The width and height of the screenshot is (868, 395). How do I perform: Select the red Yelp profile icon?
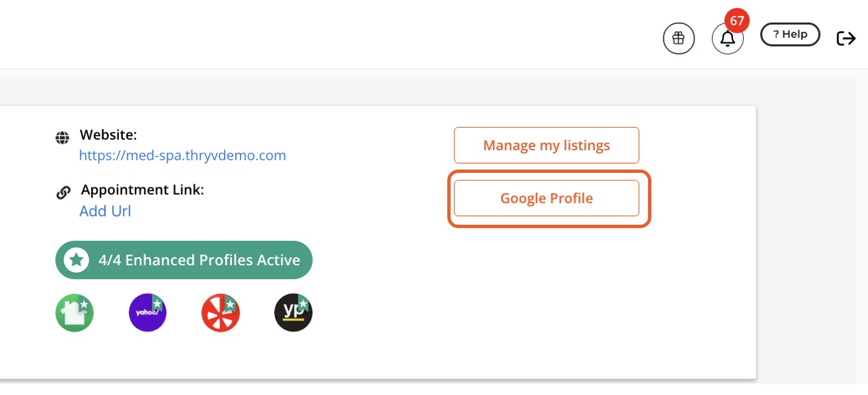(x=221, y=313)
